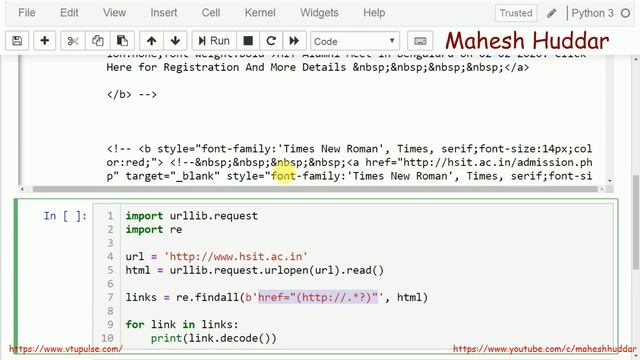Move selected cell up with the up arrow
This screenshot has height=360, width=640.
(x=151, y=41)
